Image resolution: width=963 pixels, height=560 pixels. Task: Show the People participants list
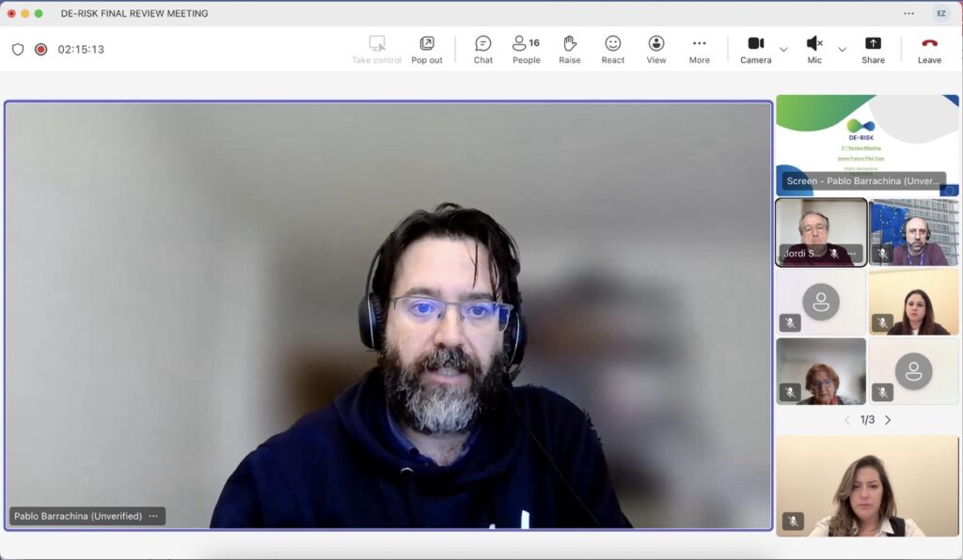tap(526, 49)
